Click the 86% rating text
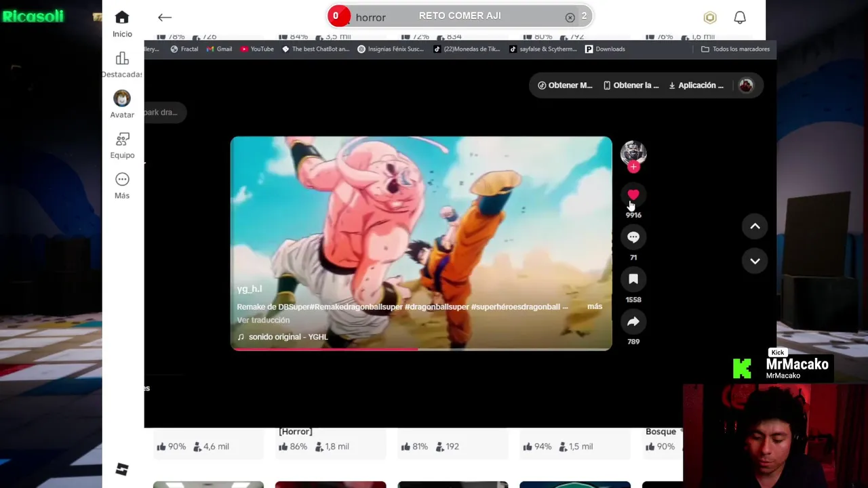This screenshot has width=868, height=488. [298, 447]
